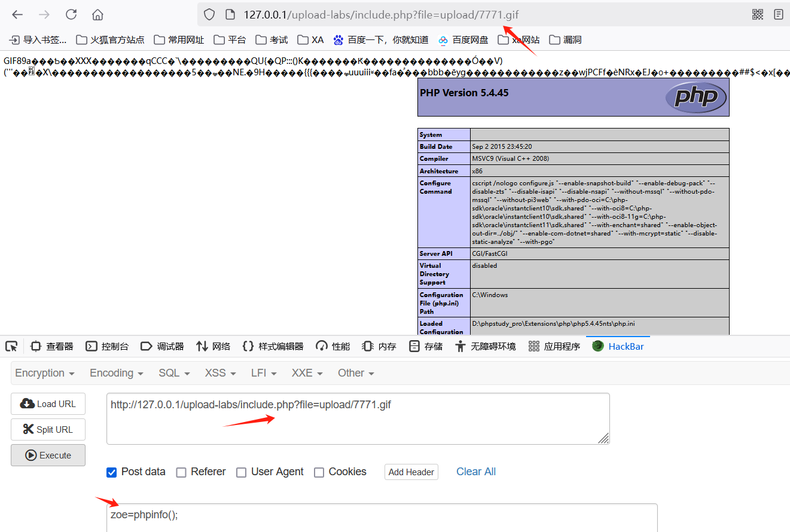Open the 常用网址 bookmark folder
The image size is (790, 532).
179,40
